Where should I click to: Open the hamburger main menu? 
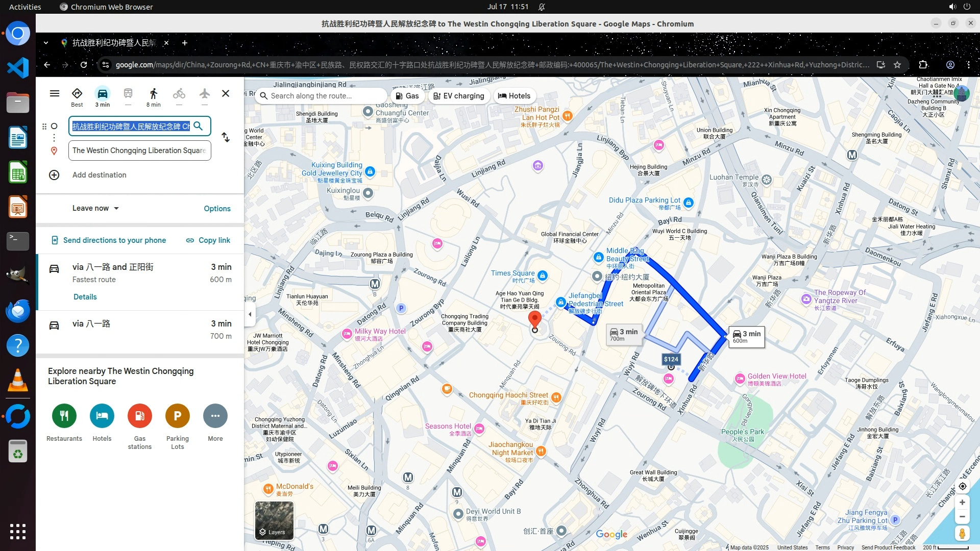tap(55, 93)
